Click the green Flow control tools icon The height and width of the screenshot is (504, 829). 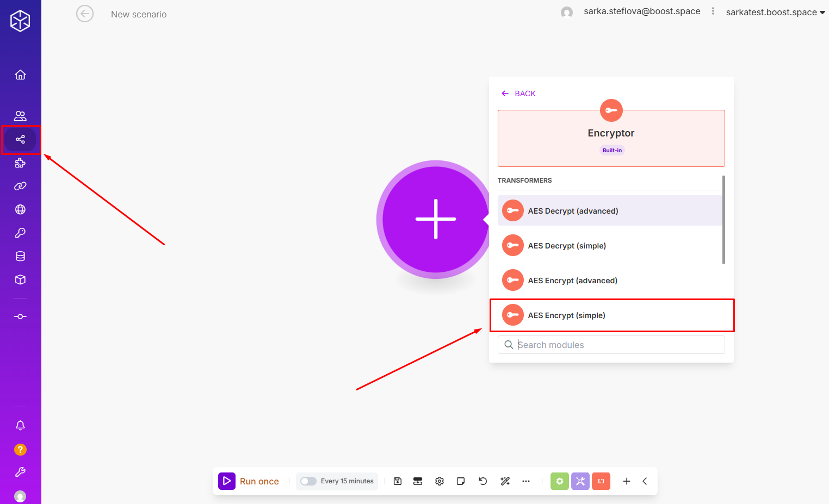click(x=559, y=481)
